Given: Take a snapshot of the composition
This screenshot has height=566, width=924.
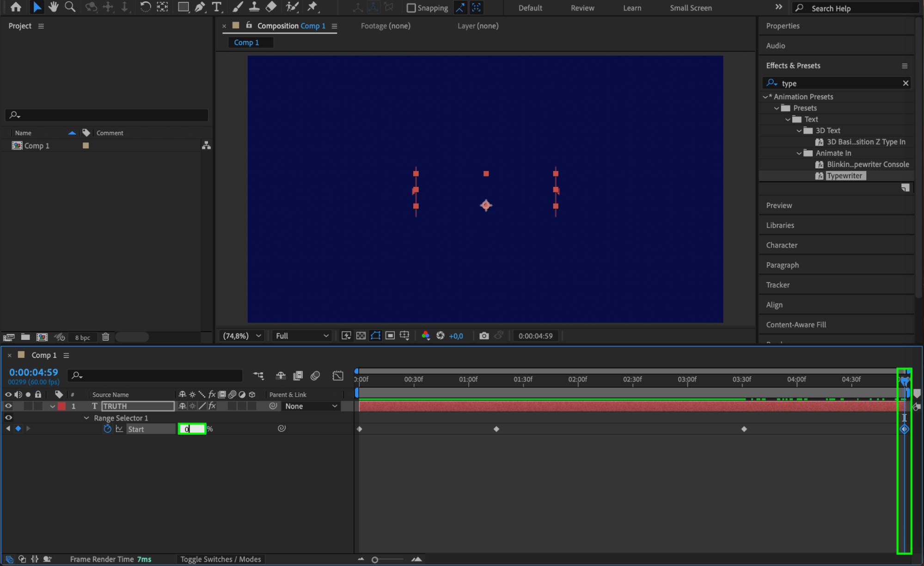Looking at the screenshot, I should tap(484, 336).
